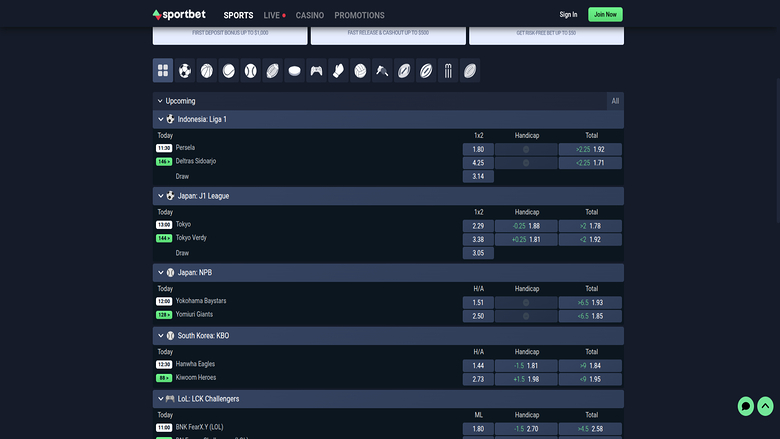Click the Sign In link
The height and width of the screenshot is (439, 780).
(x=568, y=14)
